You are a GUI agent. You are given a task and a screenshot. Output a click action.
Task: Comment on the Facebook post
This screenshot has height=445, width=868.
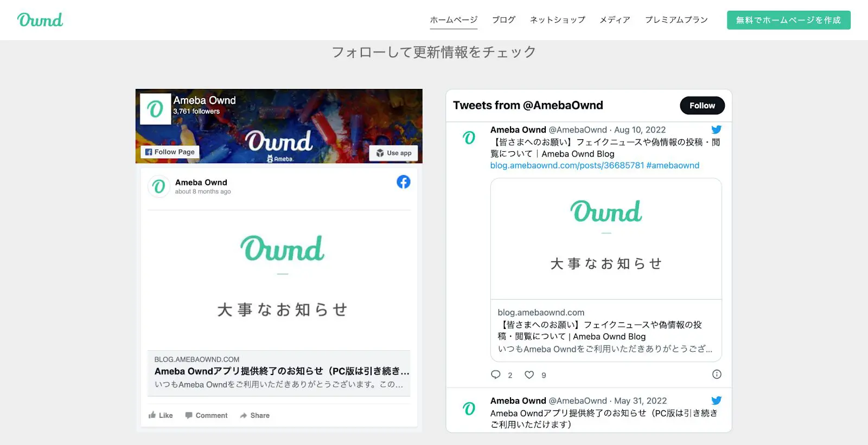coord(206,416)
